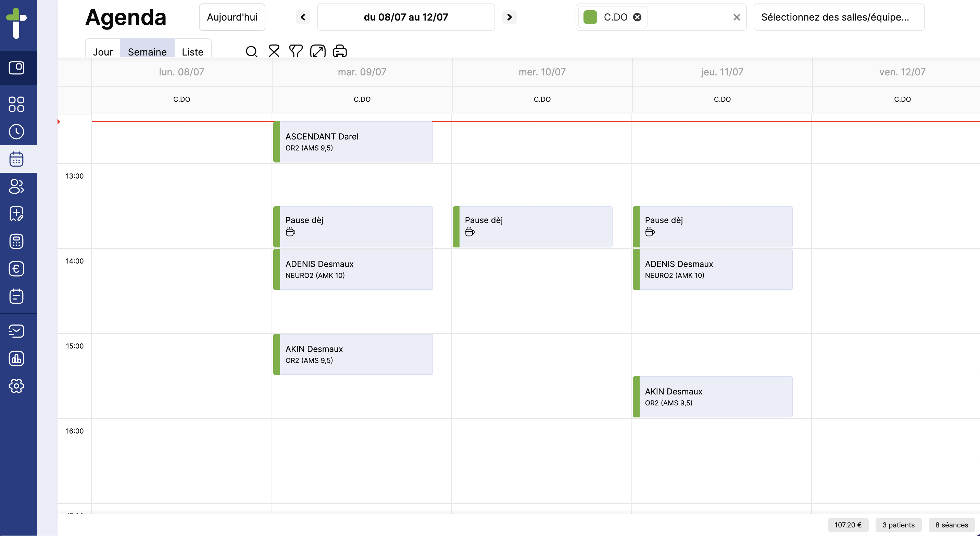The height and width of the screenshot is (536, 980).
Task: Clear all selected practitioners with X
Action: coord(737,17)
